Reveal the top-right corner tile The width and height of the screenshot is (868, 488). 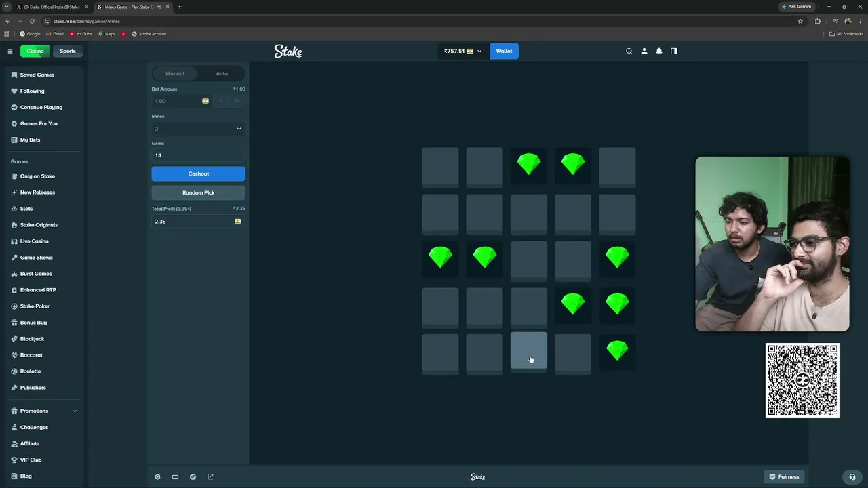click(x=617, y=166)
